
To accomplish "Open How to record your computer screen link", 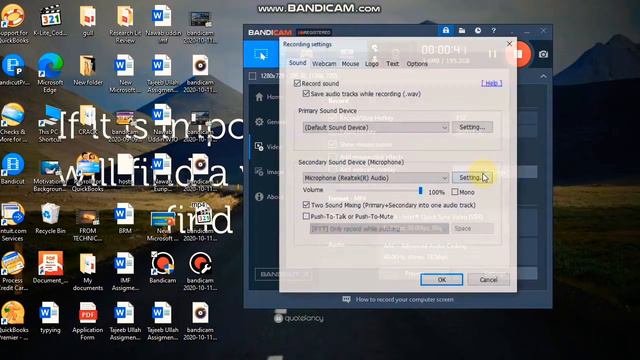I will point(404,300).
